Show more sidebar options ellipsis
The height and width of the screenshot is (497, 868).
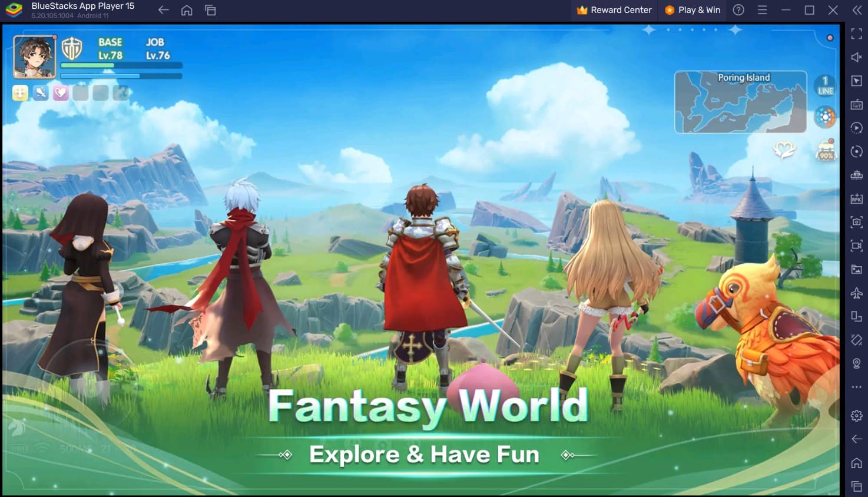click(857, 387)
